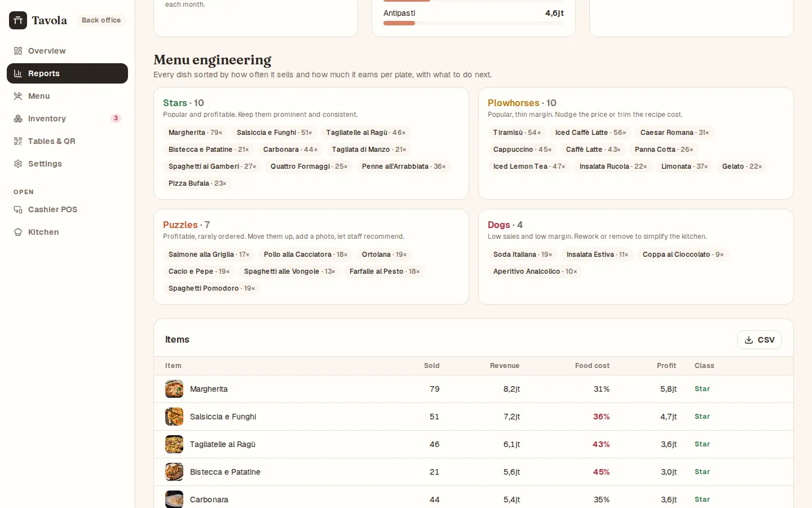Viewport: 812px width, 508px height.
Task: Click the Food cost column header
Action: point(592,366)
